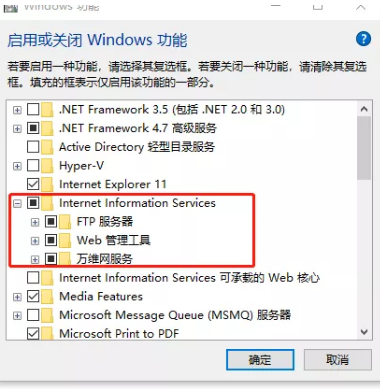This screenshot has height=389, width=380.
Task: Select Internet Information Services 可承载的 Web 核心 item
Action: pyautogui.click(x=189, y=278)
